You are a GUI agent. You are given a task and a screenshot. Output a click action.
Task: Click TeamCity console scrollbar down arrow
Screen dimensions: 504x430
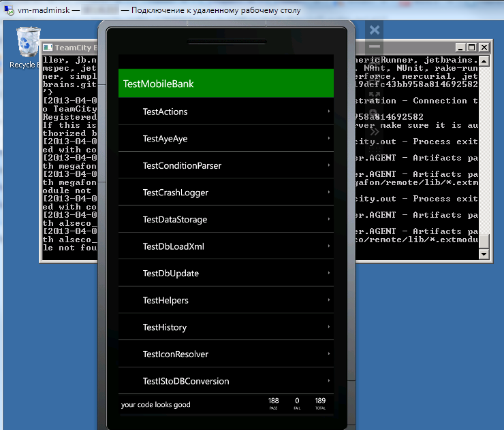coord(484,254)
